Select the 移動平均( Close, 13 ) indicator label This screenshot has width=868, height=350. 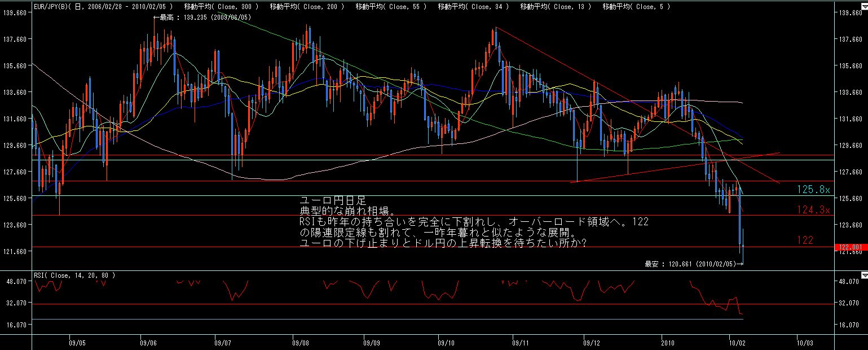(x=556, y=6)
